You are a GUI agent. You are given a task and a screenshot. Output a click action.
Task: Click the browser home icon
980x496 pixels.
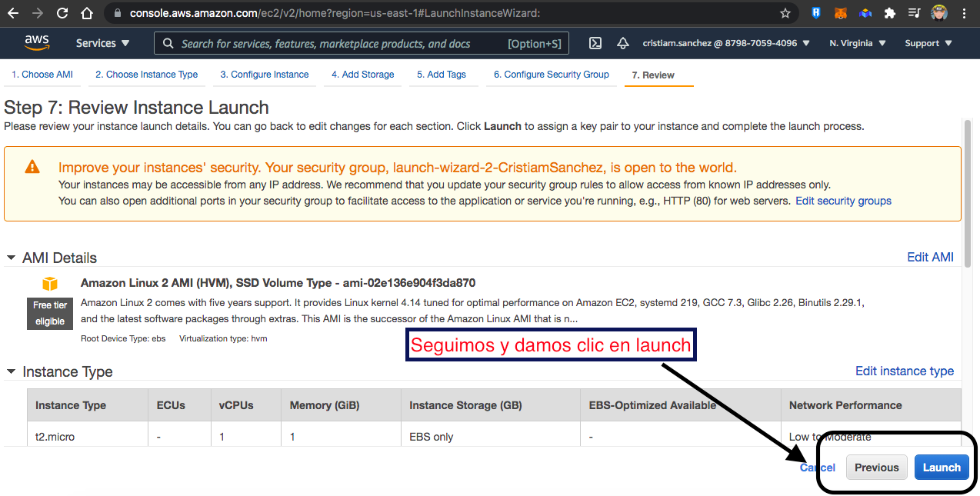87,13
